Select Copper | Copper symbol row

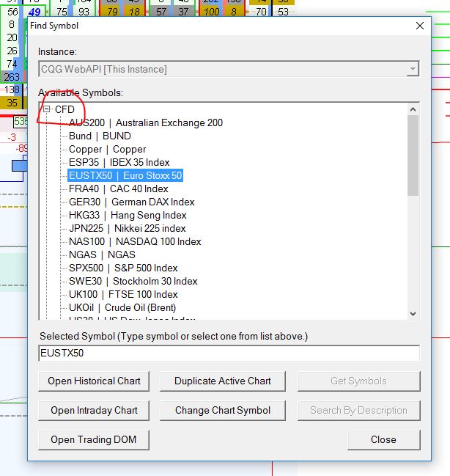[108, 149]
